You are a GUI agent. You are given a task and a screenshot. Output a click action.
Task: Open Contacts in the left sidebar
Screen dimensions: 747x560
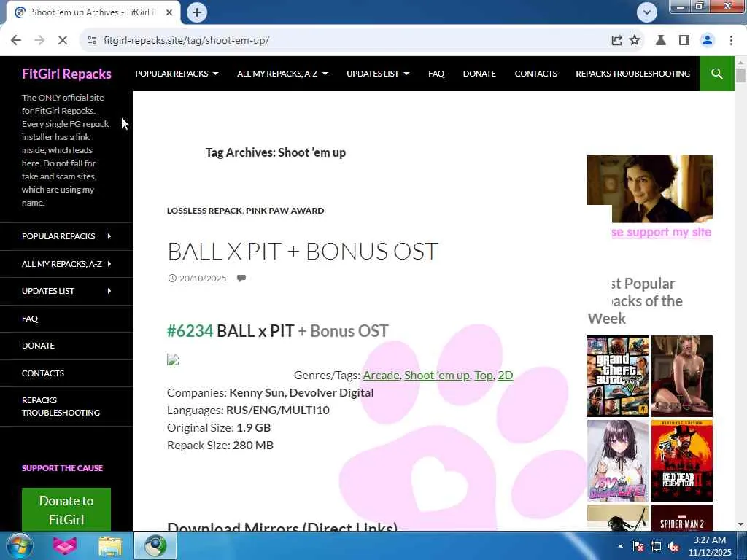point(43,373)
